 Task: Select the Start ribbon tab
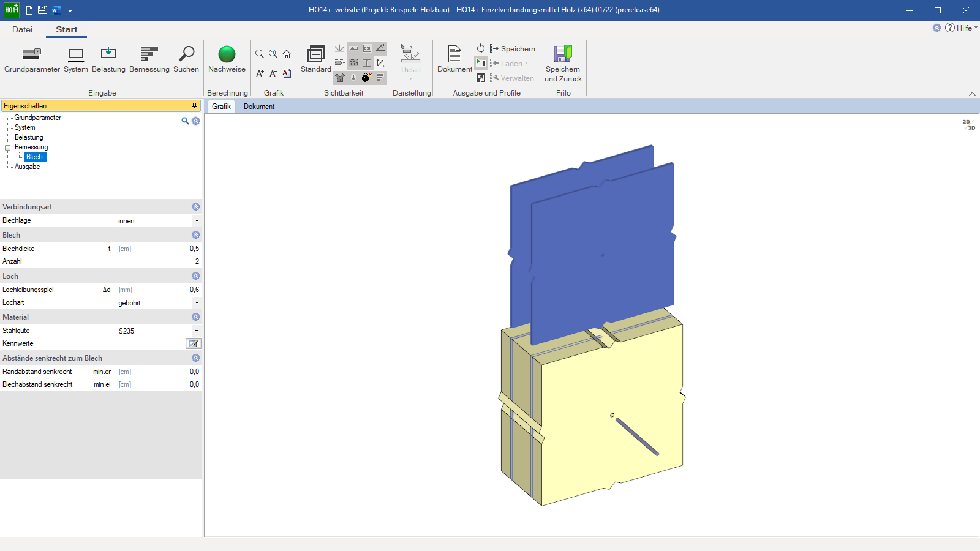tap(66, 29)
